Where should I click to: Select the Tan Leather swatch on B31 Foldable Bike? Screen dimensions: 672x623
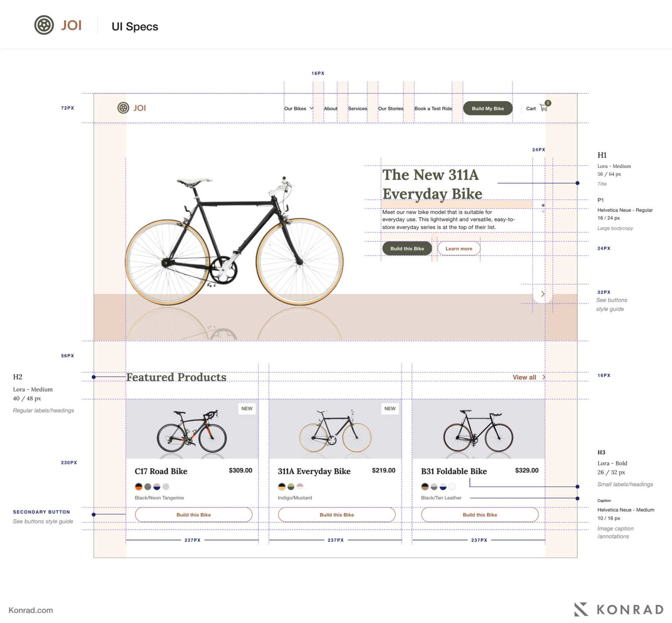pos(424,486)
